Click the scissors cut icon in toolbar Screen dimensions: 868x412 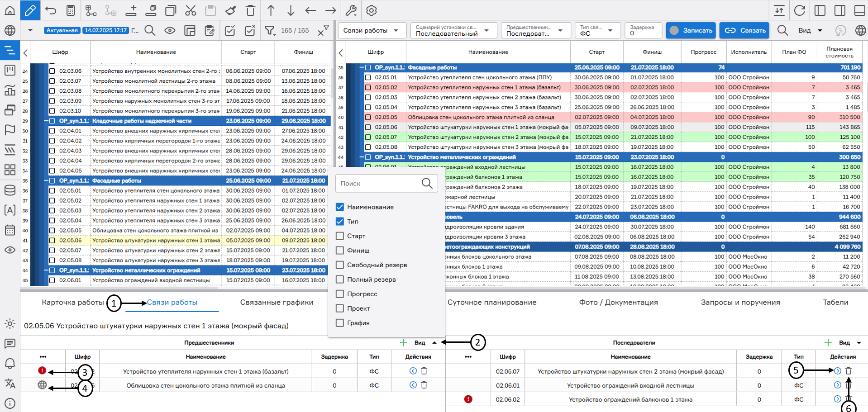[x=191, y=10]
